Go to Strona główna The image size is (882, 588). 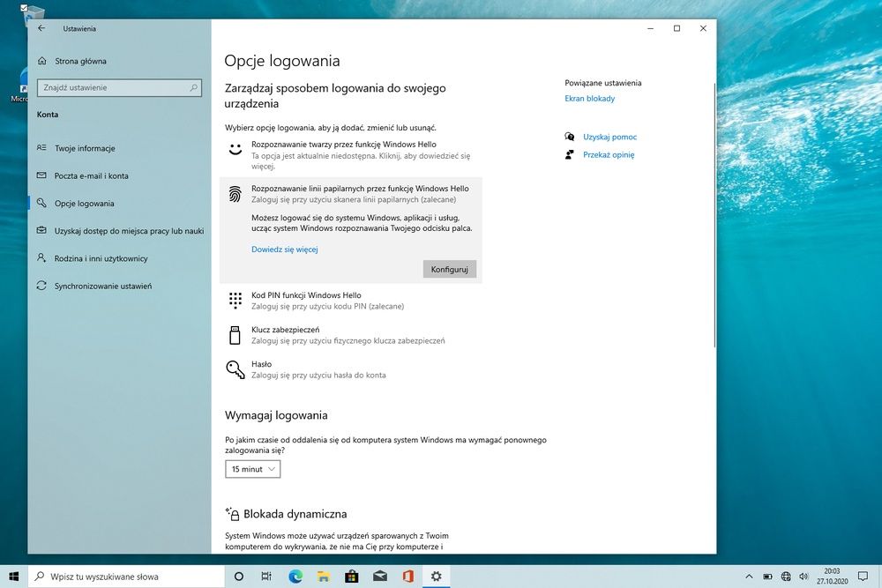[119, 61]
